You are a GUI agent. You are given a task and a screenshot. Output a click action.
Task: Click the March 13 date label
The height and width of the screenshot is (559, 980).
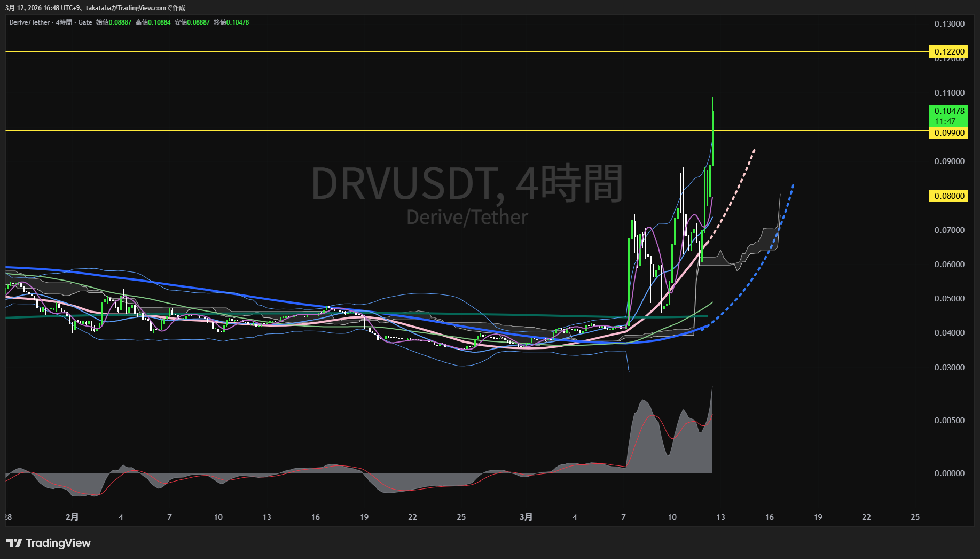pos(720,517)
